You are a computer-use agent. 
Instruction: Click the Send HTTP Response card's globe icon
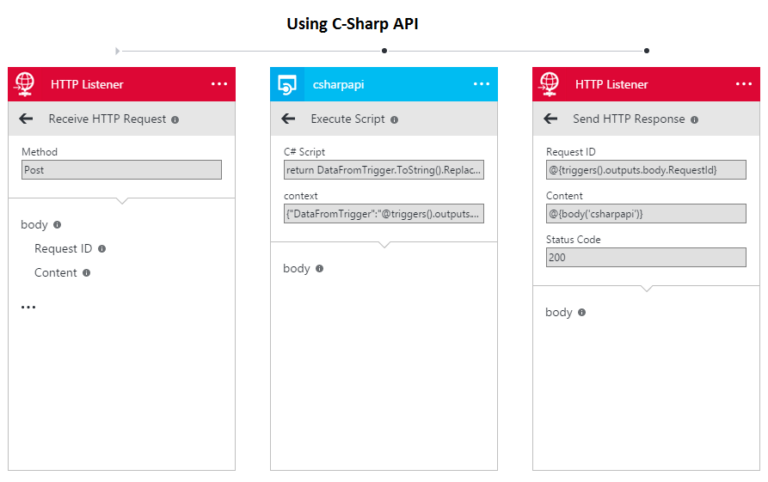(x=549, y=84)
